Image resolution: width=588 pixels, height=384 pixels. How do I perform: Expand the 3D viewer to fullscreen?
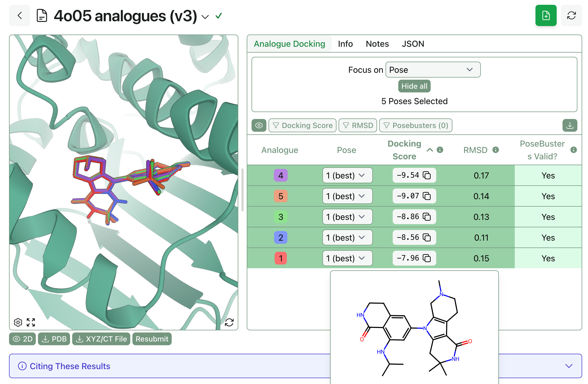click(x=31, y=322)
